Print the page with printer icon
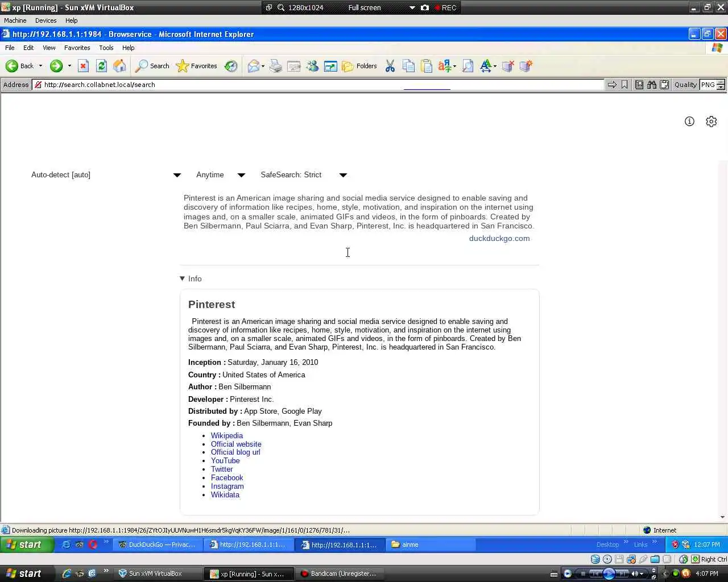The height and width of the screenshot is (582, 728). click(x=276, y=66)
